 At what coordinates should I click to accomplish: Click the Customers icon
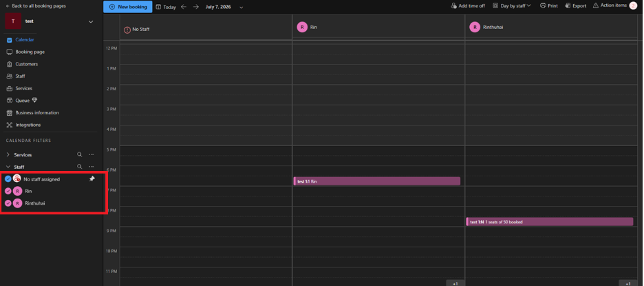coord(10,64)
